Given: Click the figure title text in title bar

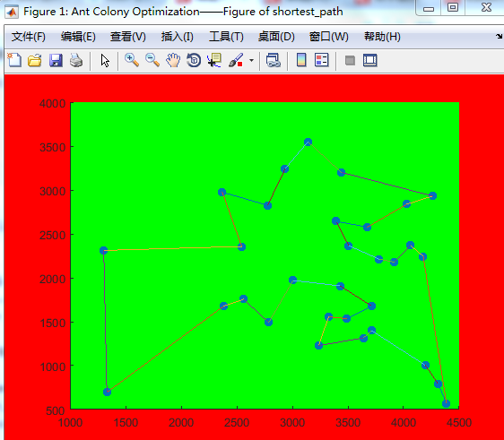Looking at the screenshot, I should click(183, 12).
